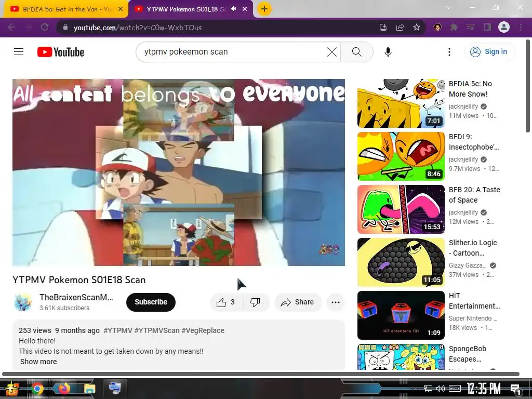532x399 pixels.
Task: Open the Start menu button
Action: pyautogui.click(x=11, y=389)
